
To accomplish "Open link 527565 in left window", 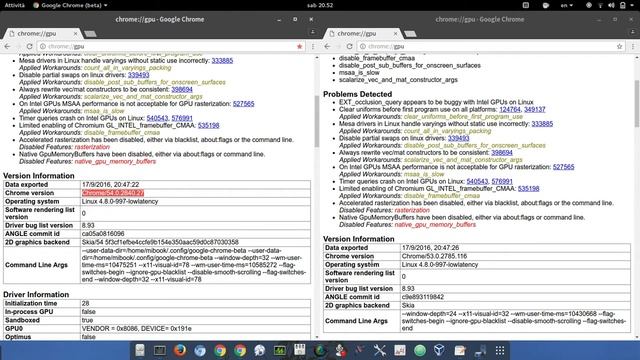I will (244, 104).
